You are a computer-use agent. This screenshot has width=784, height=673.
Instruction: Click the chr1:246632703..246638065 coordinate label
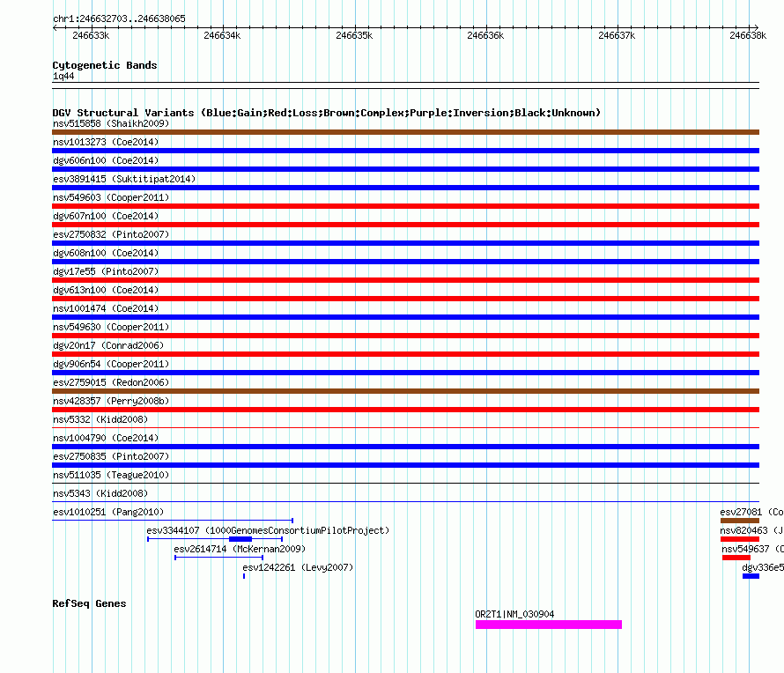[119, 18]
